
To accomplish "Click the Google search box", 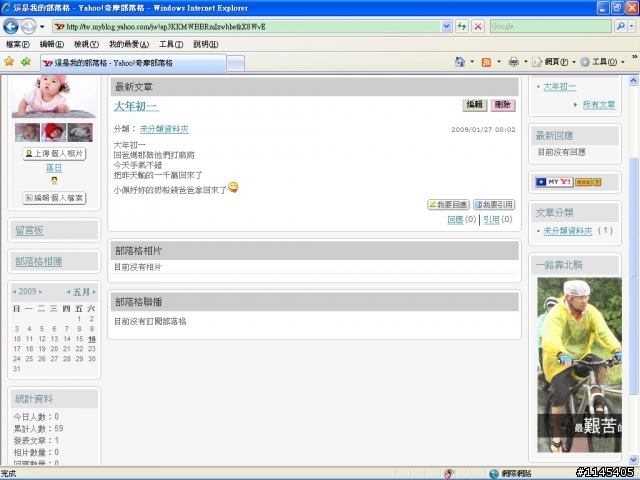I will (551, 27).
